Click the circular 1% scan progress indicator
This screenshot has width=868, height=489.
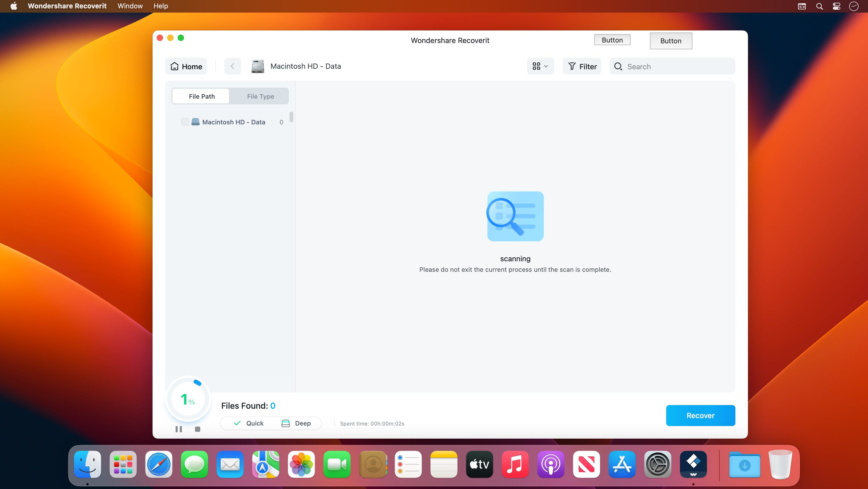[x=188, y=399]
